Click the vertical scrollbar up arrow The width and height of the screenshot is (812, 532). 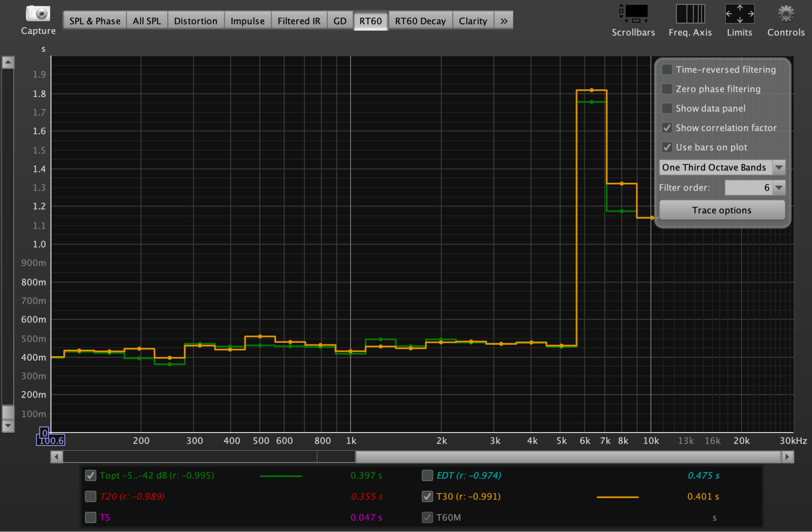coord(8,63)
